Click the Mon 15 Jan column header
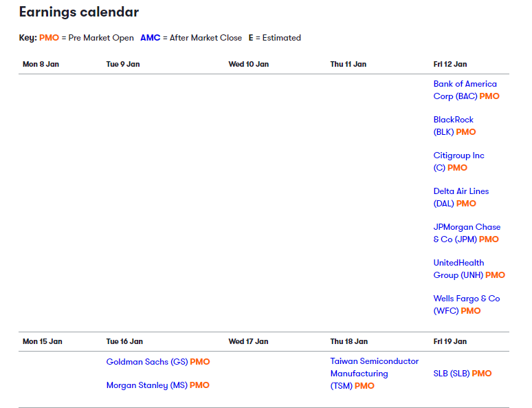The image size is (532, 408). [x=42, y=341]
